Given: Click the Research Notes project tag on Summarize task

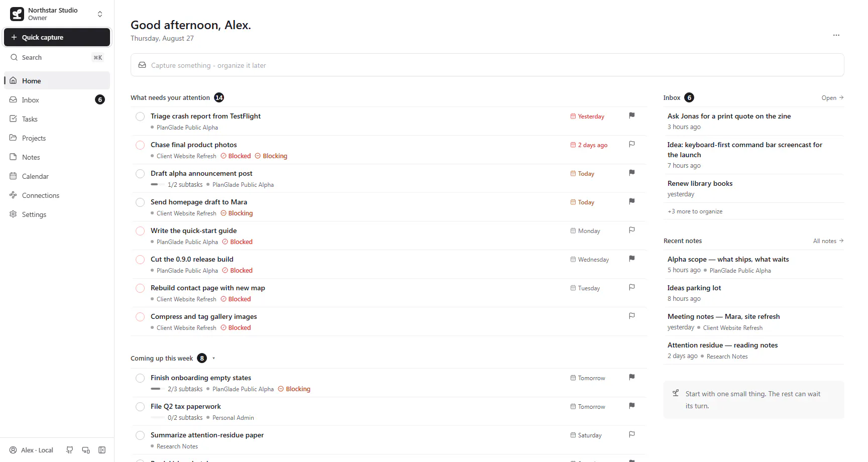Looking at the screenshot, I should point(174,446).
